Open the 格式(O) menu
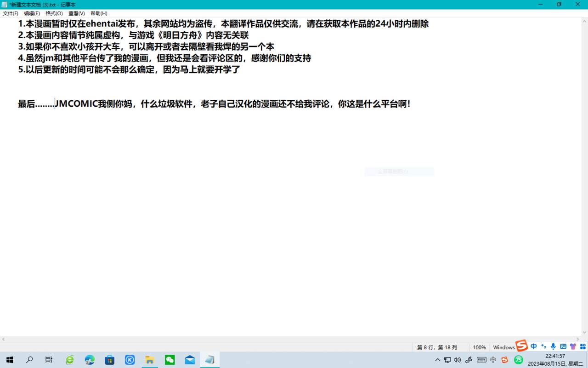 [54, 13]
